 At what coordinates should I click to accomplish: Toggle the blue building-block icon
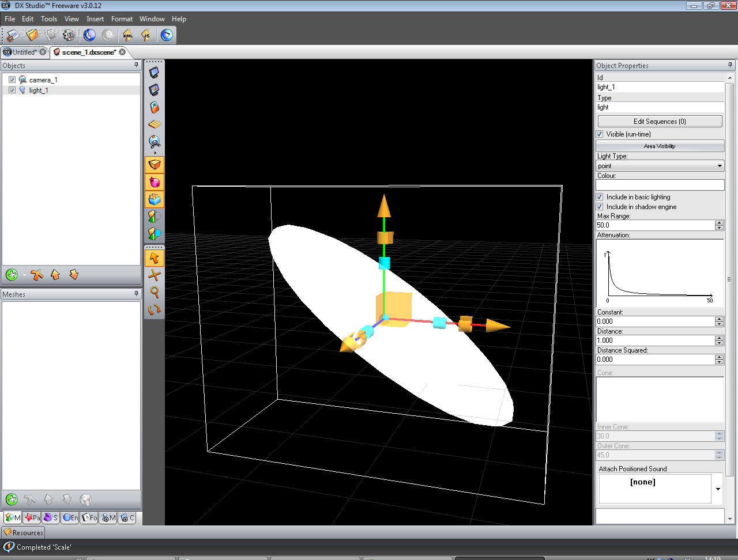pyautogui.click(x=155, y=199)
